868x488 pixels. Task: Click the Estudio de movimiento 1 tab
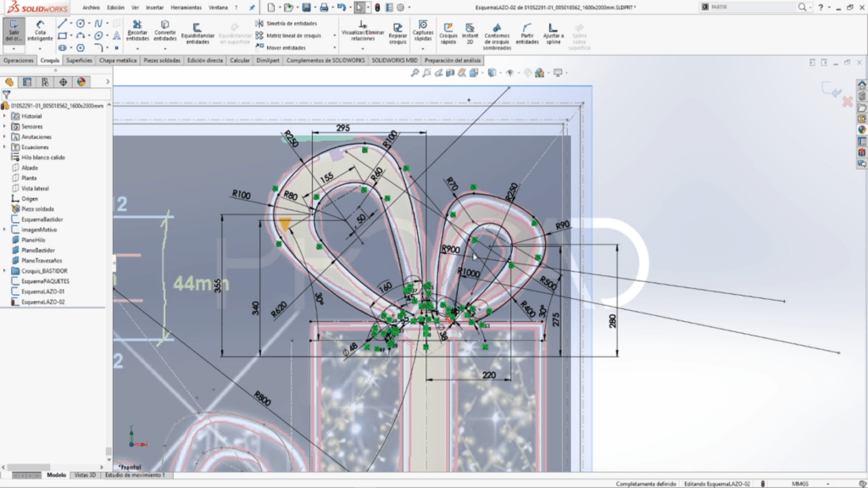[x=135, y=475]
